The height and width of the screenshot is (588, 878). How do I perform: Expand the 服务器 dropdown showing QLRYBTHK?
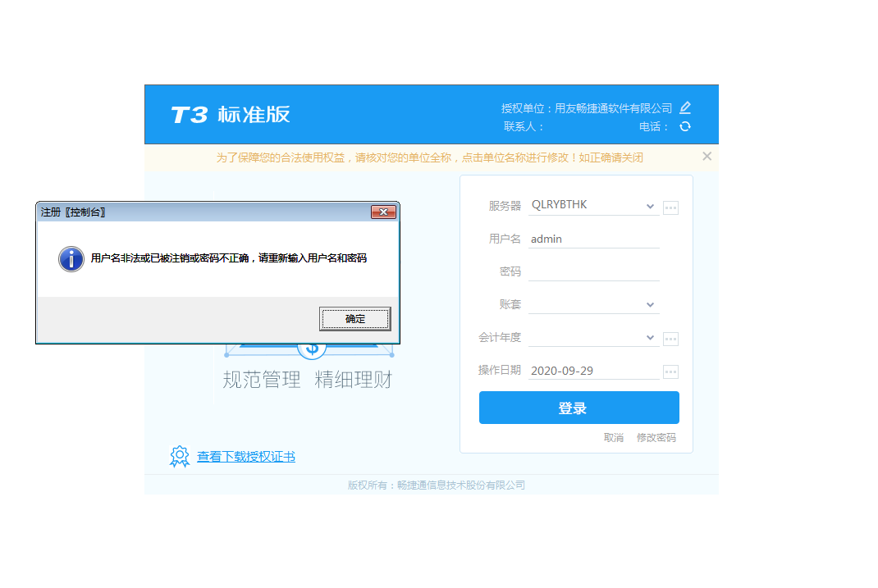click(650, 206)
